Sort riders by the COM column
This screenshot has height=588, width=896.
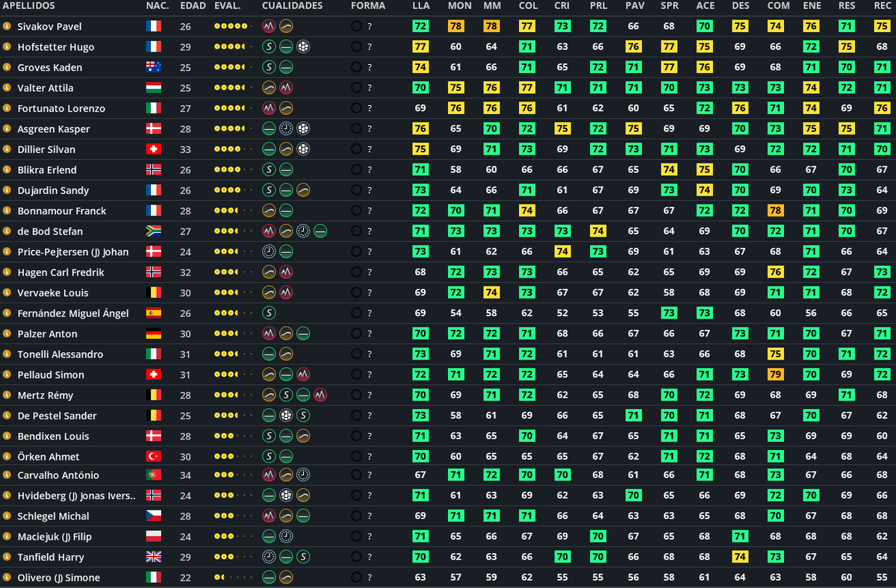click(778, 6)
